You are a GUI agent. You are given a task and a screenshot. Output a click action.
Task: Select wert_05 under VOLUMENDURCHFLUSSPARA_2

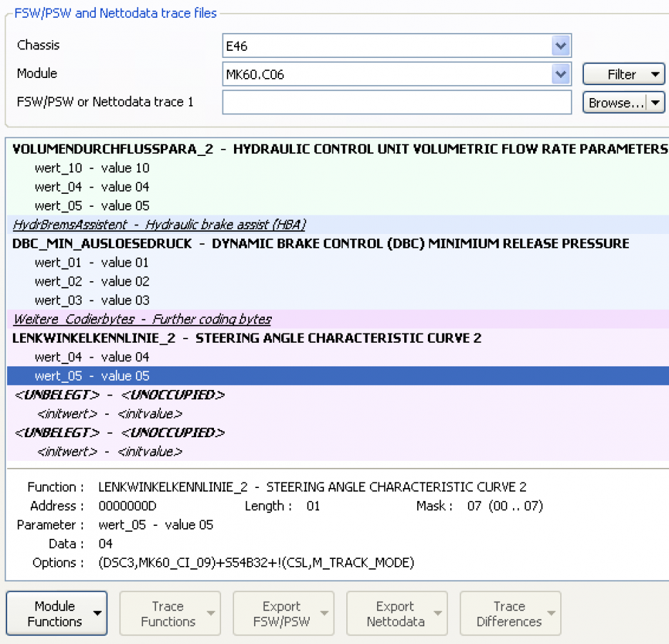pos(92,206)
